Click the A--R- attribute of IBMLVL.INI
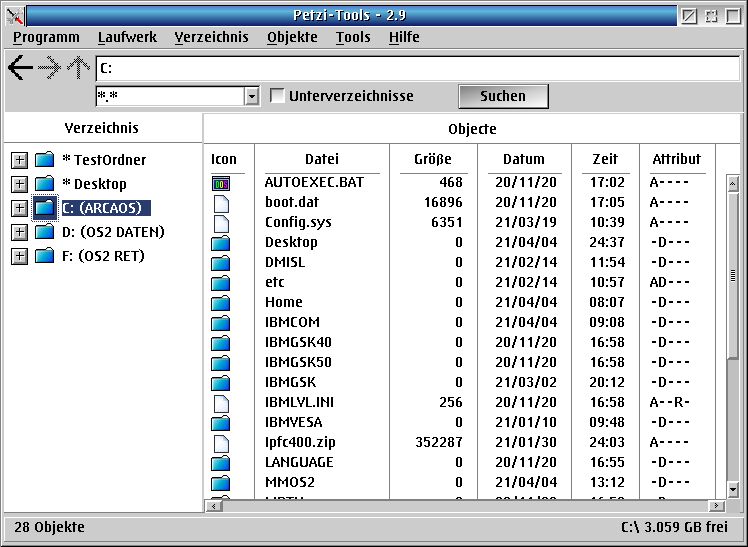 pyautogui.click(x=669, y=403)
